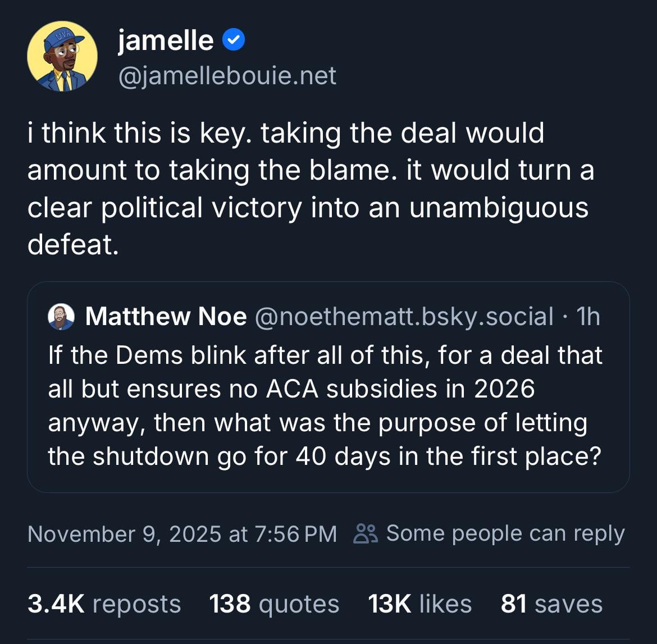The height and width of the screenshot is (644, 657).
Task: Click 'Dems blink' in the quoted post
Action: tap(181, 355)
